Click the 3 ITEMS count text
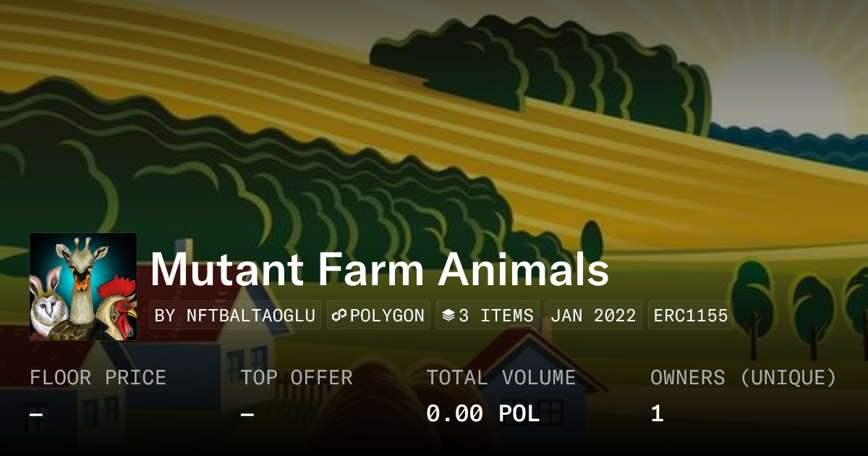This screenshot has height=456, width=868. [x=496, y=316]
